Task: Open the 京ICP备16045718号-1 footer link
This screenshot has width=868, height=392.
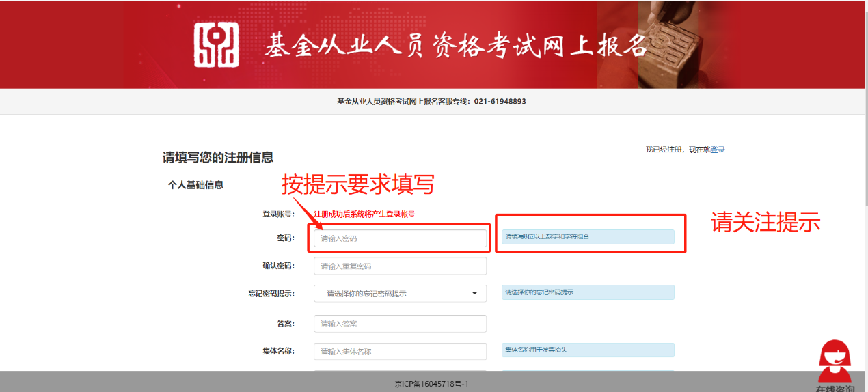Action: [432, 384]
